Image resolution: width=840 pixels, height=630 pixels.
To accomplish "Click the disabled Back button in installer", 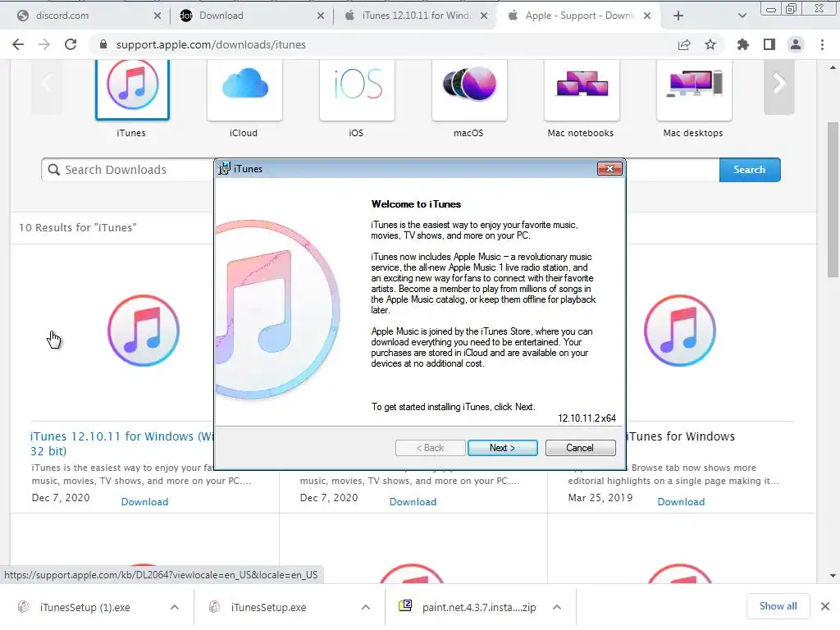I will (430, 448).
